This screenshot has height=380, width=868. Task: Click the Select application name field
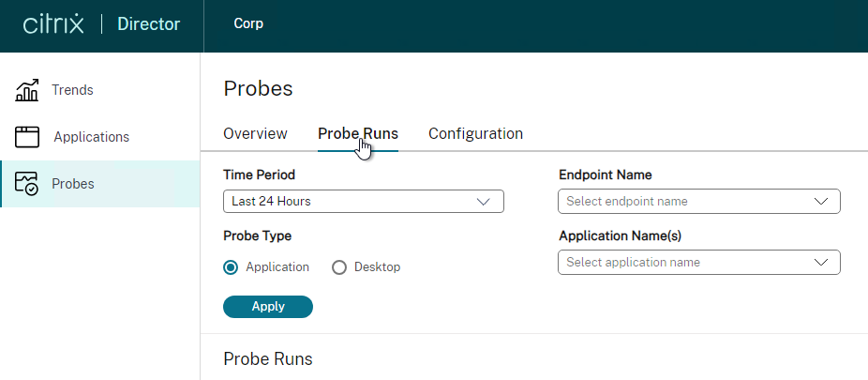pos(699,262)
